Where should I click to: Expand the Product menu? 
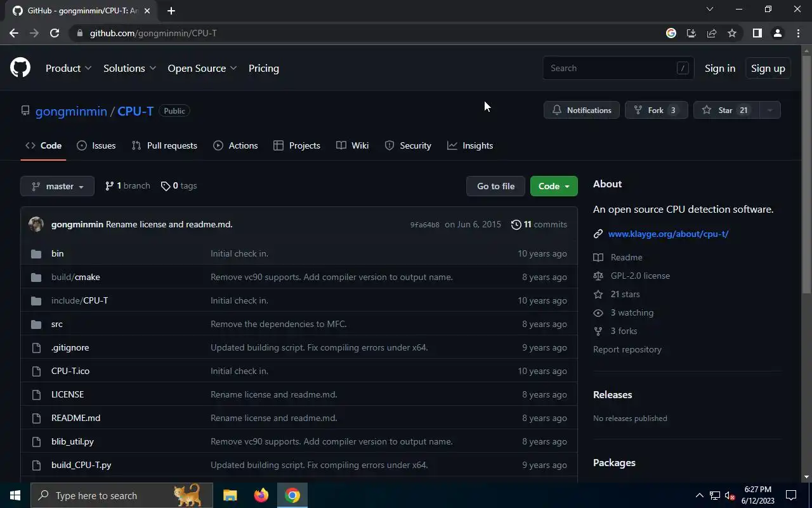[x=69, y=68]
